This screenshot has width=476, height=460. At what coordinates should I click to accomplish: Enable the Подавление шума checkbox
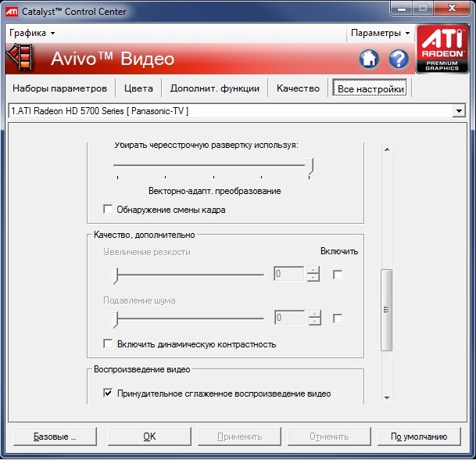click(338, 318)
